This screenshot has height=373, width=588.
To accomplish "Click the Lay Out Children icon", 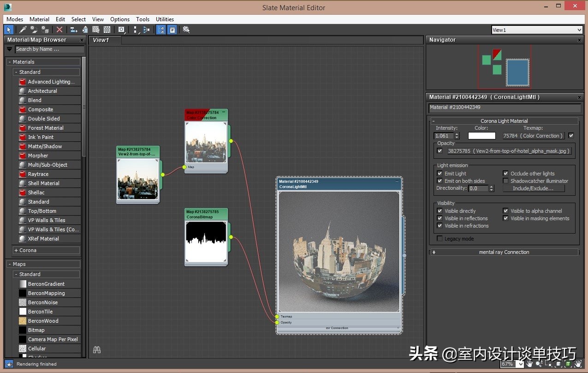I will (146, 30).
